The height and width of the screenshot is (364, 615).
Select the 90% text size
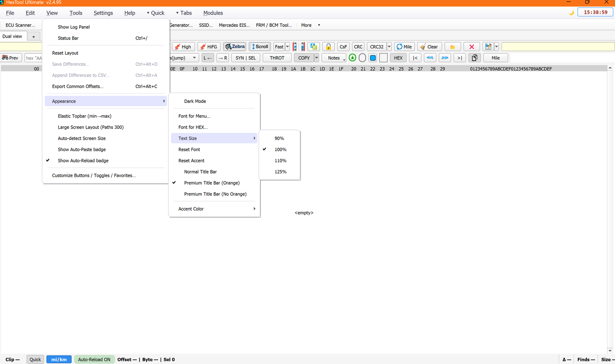[x=279, y=138]
